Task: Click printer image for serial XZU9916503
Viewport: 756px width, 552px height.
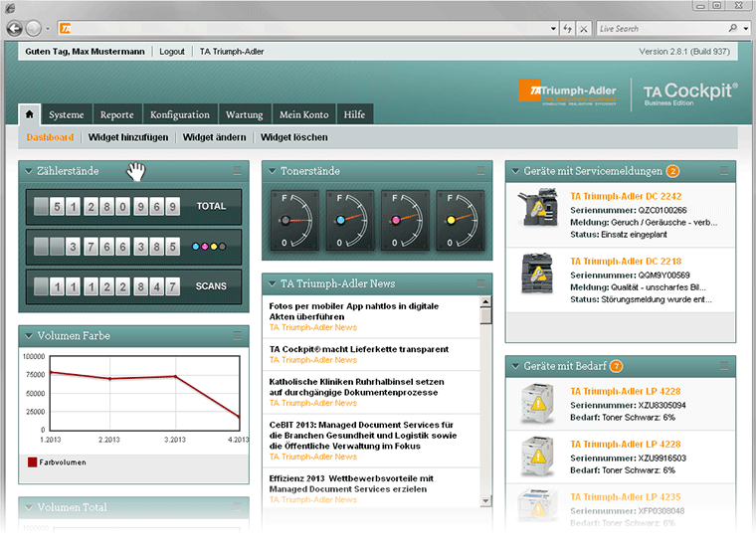Action: [537, 457]
